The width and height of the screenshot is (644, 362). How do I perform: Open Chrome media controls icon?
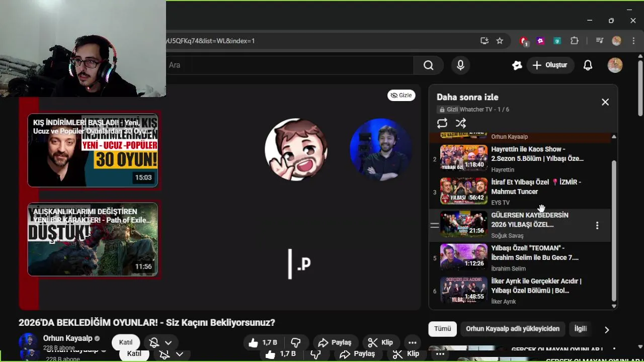tap(599, 41)
